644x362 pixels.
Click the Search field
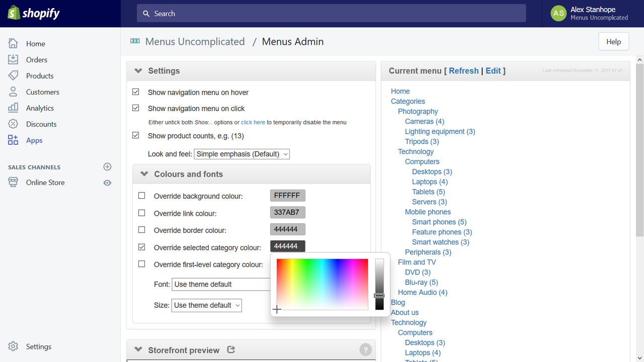[331, 14]
